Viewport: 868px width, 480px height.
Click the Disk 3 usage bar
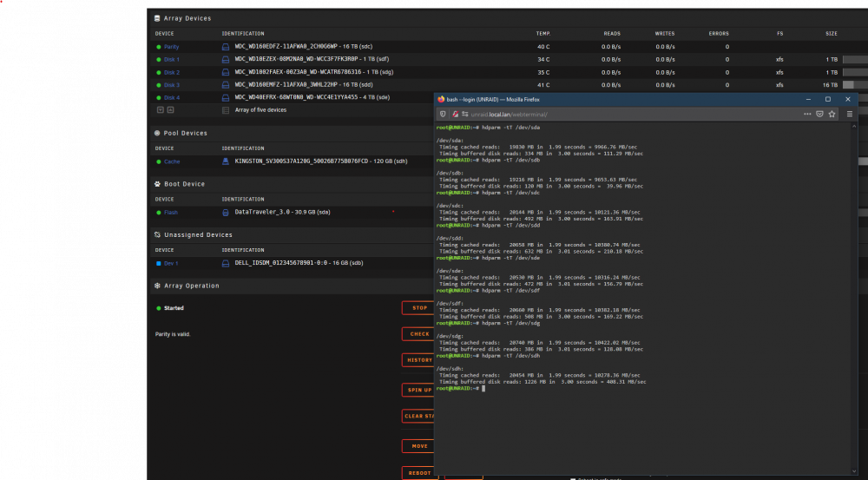click(x=855, y=85)
